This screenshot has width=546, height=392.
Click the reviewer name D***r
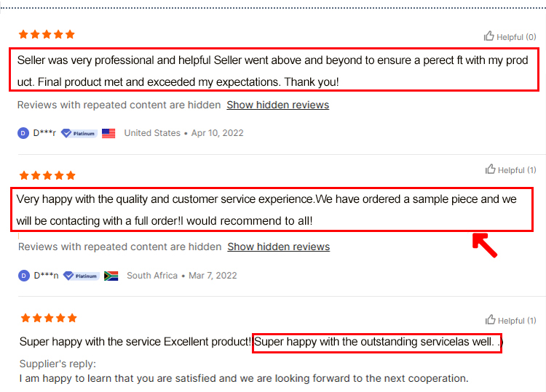point(44,133)
